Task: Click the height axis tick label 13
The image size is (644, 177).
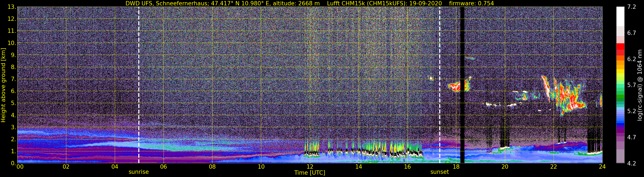Action: click(12, 7)
